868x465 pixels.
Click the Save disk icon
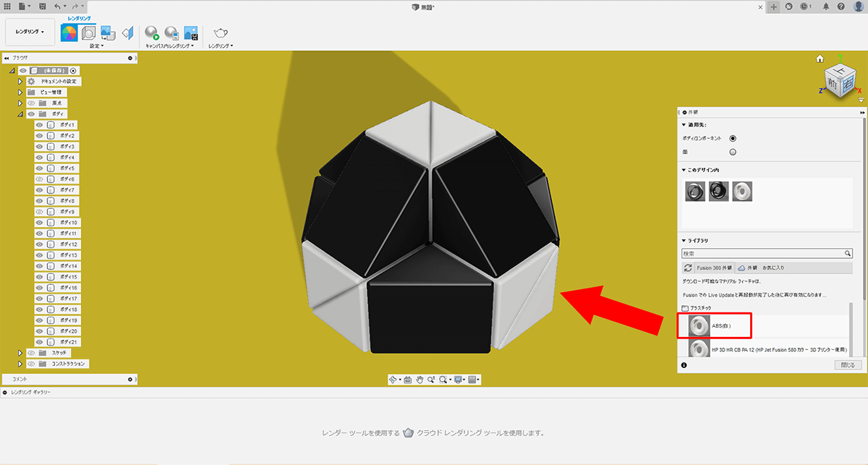coord(42,6)
